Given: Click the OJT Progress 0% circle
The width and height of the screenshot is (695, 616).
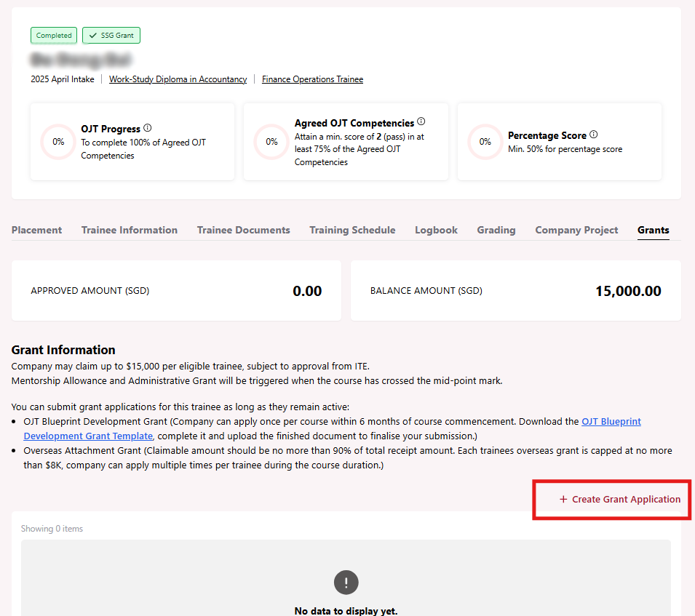Looking at the screenshot, I should [58, 142].
